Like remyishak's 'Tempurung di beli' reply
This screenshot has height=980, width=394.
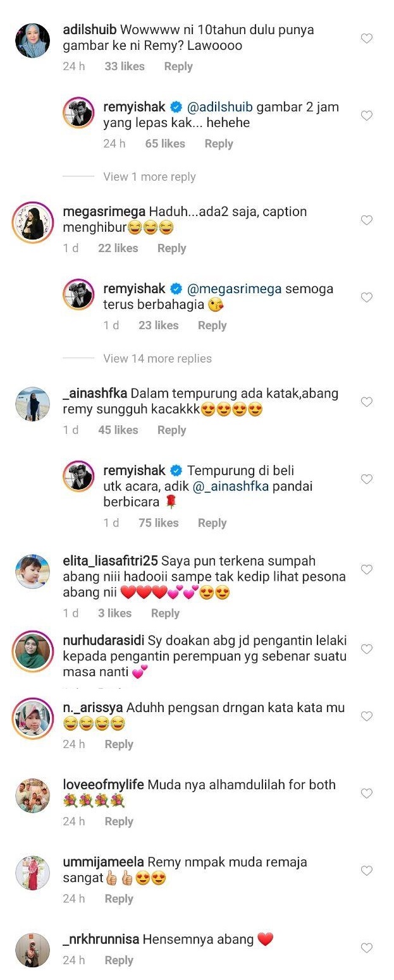point(366,480)
